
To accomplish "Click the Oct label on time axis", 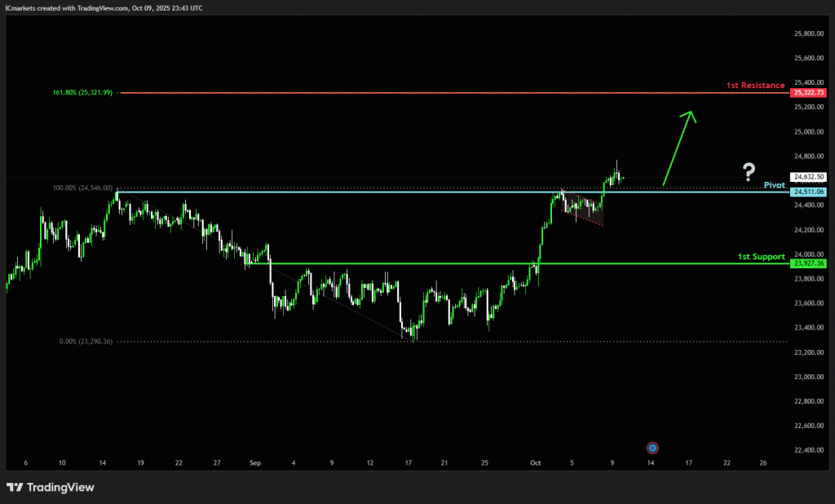I will [x=535, y=462].
